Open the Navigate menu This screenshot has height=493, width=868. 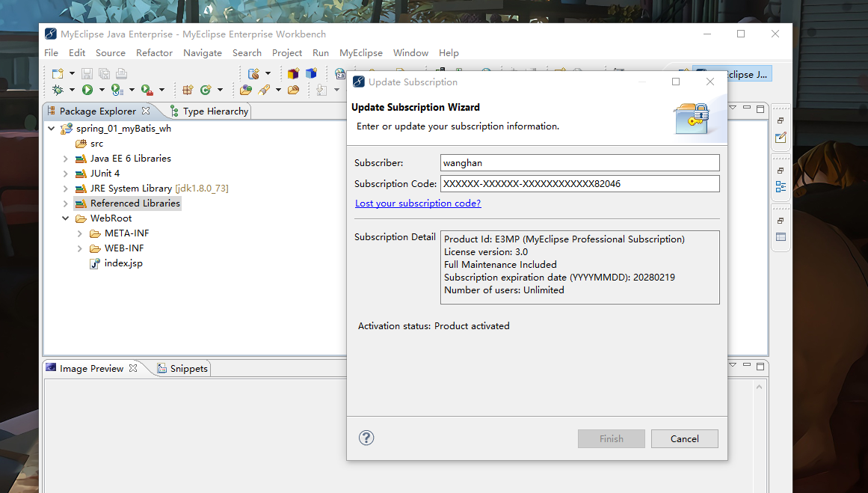point(203,52)
